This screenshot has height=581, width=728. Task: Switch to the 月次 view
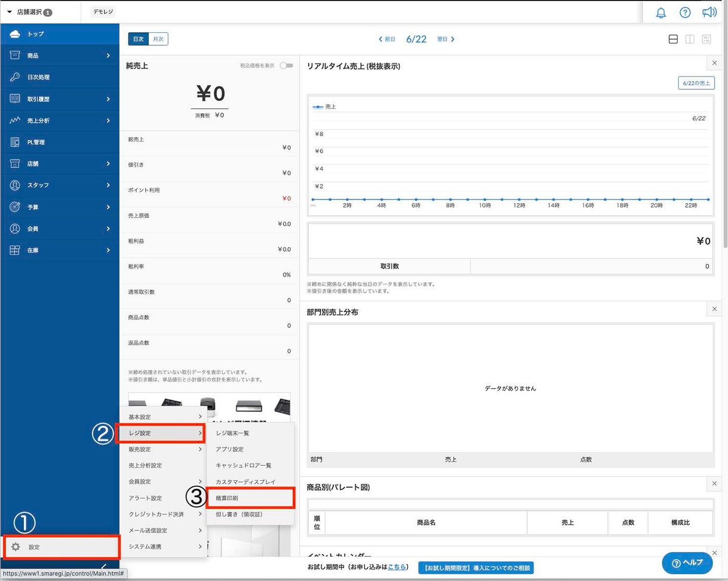tap(158, 39)
